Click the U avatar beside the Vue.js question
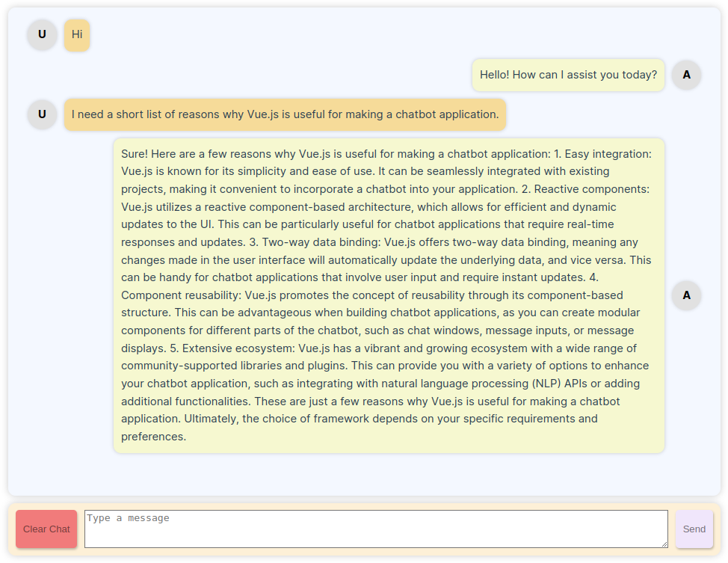This screenshot has width=728, height=563. point(42,114)
